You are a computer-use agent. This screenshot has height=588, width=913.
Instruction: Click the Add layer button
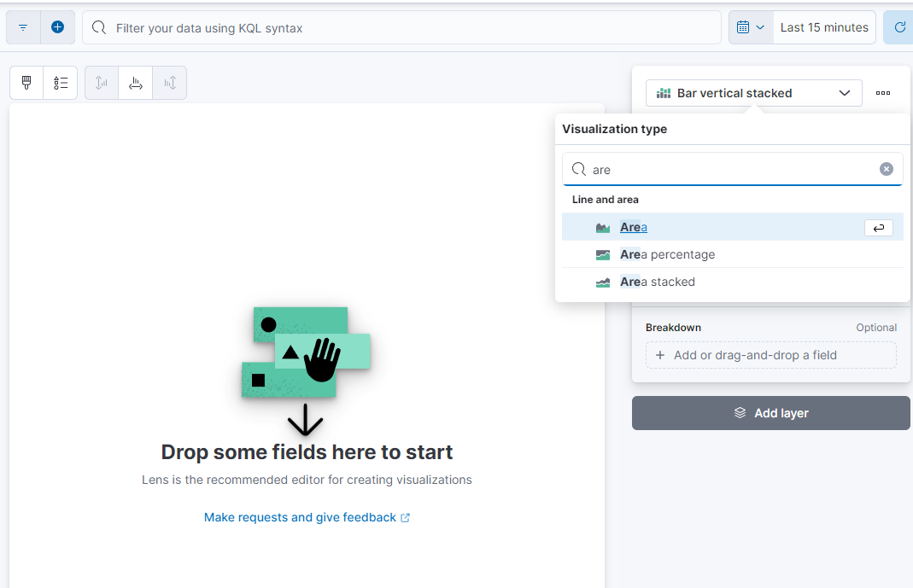click(x=770, y=412)
